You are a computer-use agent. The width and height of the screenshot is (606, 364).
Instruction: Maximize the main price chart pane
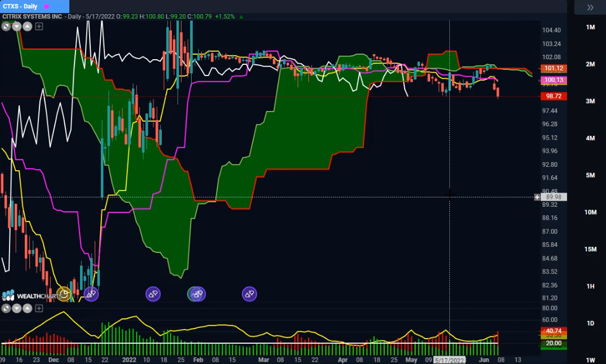6,26
